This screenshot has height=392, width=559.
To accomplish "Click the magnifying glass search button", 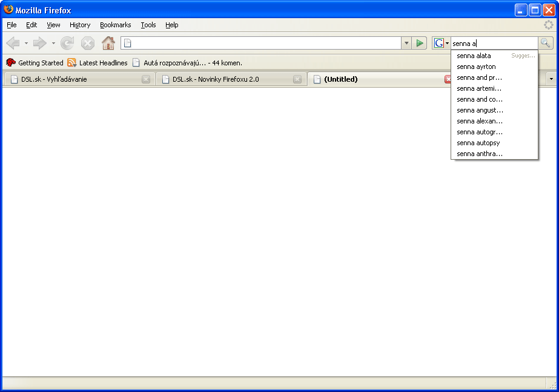I will tap(546, 43).
